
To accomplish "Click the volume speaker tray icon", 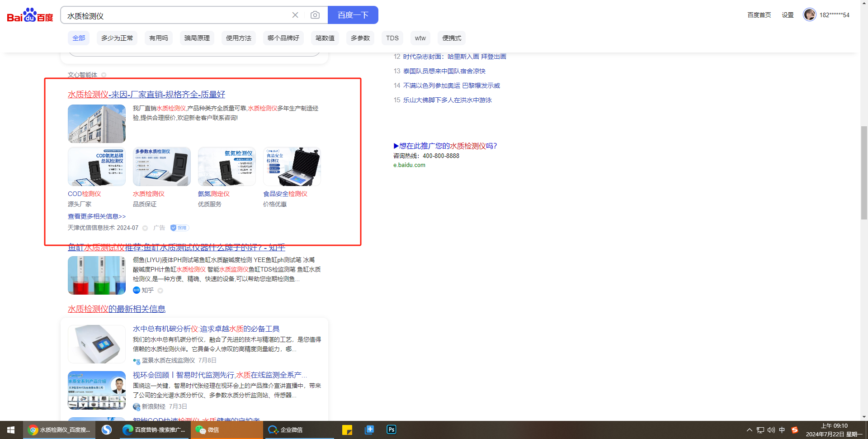I will (771, 430).
